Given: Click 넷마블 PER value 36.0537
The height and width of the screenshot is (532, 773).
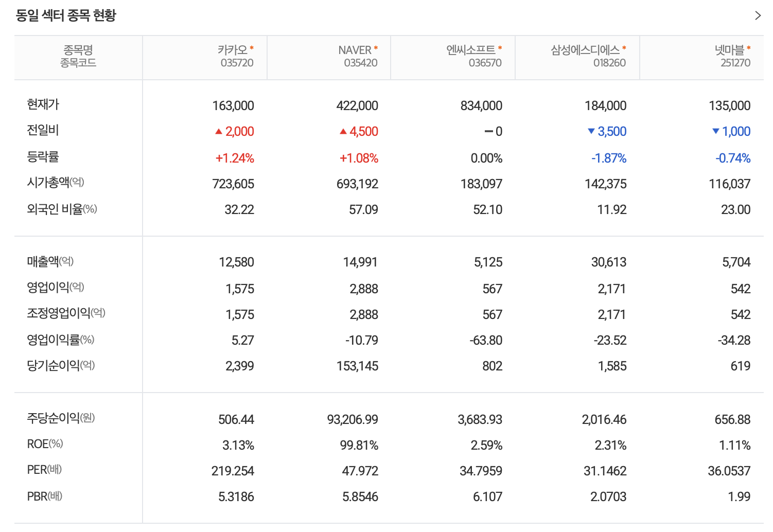Looking at the screenshot, I should 729,471.
